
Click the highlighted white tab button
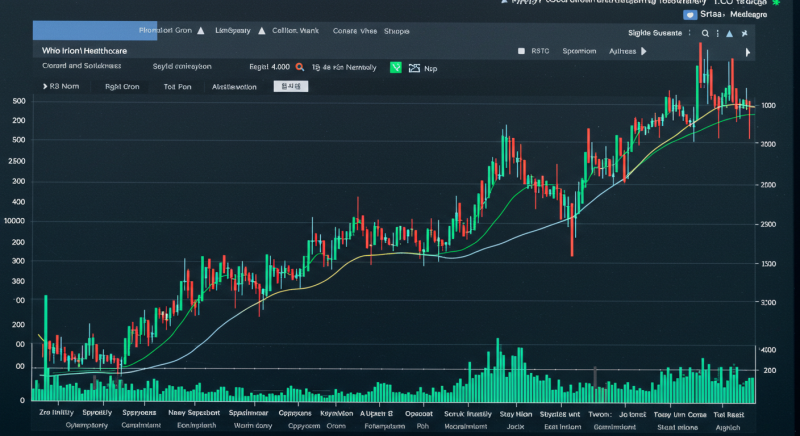tap(291, 86)
